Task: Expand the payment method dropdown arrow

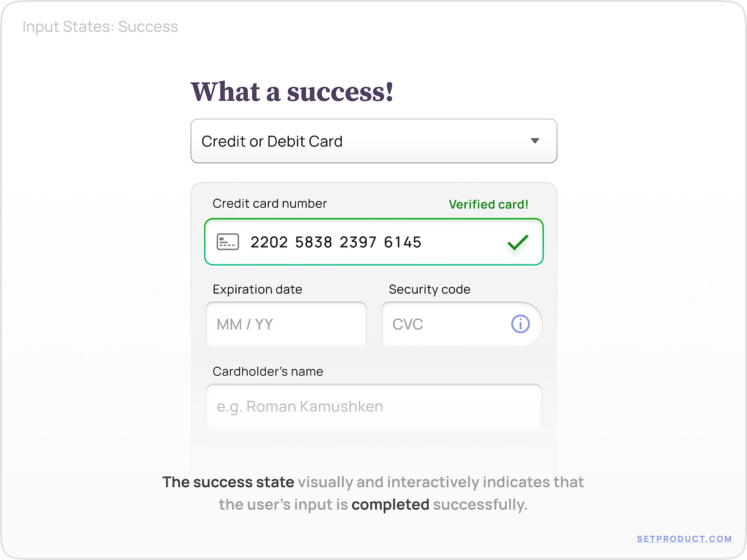Action: pos(535,141)
